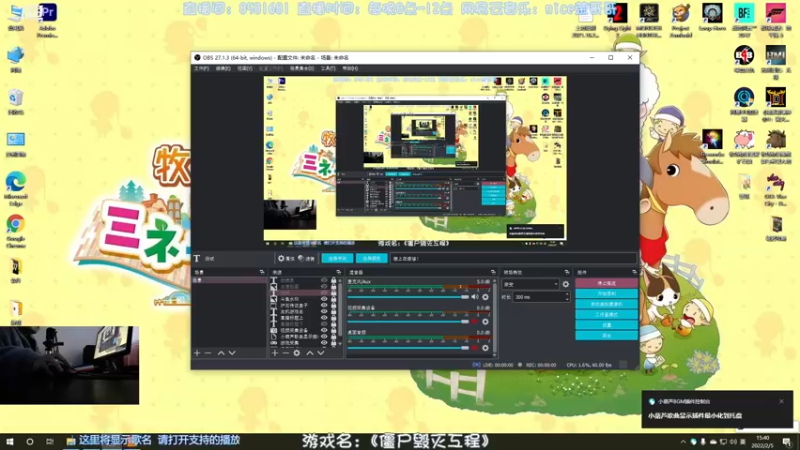Unmute the 桌面音频 audio channel

point(475,348)
